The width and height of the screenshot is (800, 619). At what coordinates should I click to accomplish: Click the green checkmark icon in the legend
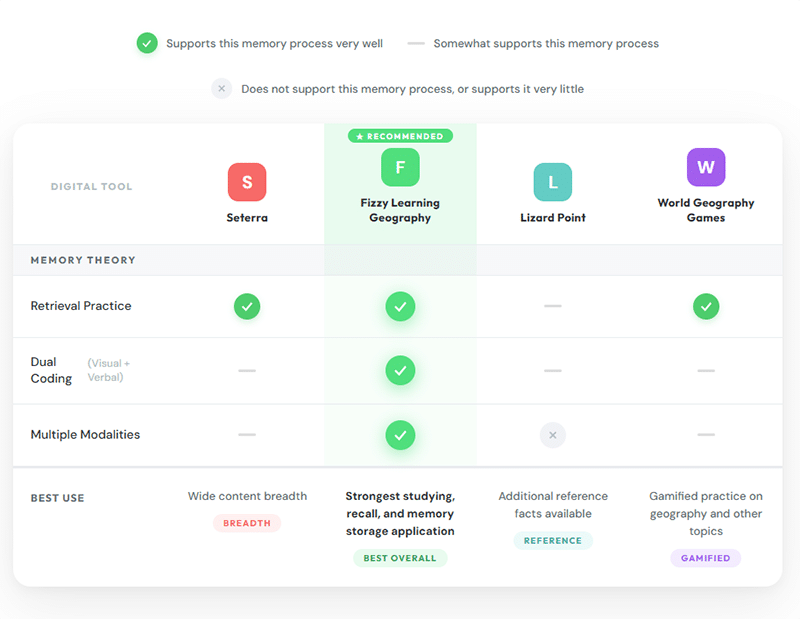point(147,43)
